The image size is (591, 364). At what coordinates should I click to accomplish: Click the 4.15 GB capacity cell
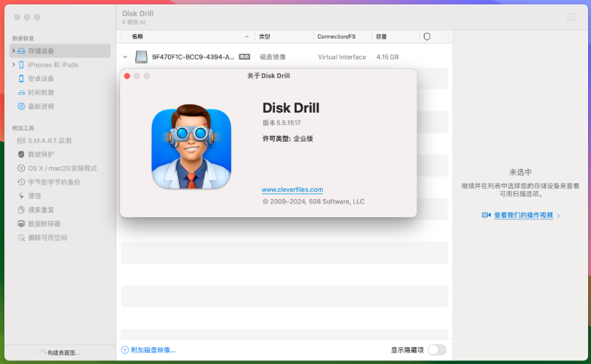coord(387,57)
